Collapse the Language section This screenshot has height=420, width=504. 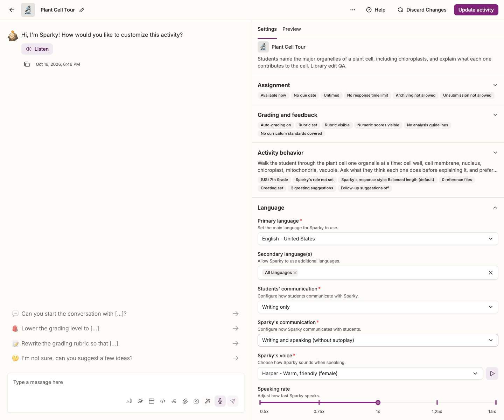tap(495, 208)
